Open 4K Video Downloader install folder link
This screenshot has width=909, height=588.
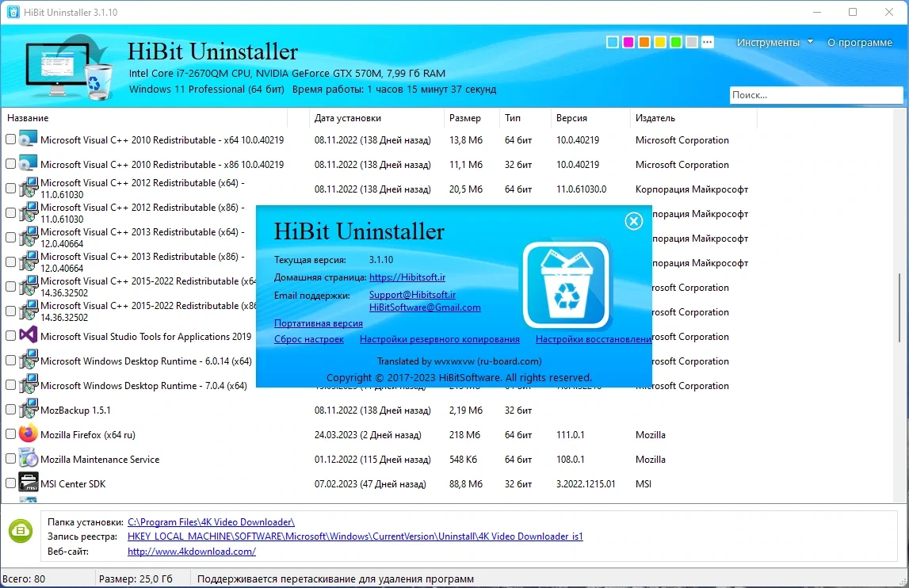pos(211,522)
